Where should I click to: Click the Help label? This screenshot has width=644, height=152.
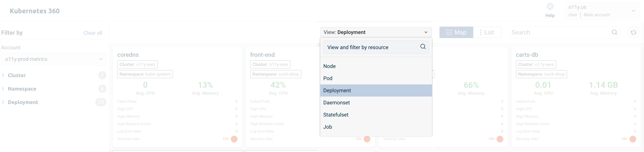pyautogui.click(x=550, y=15)
